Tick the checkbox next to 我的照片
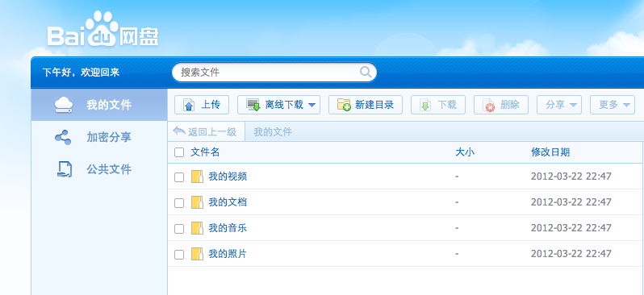Image resolution: width=644 pixels, height=295 pixels. click(x=179, y=255)
